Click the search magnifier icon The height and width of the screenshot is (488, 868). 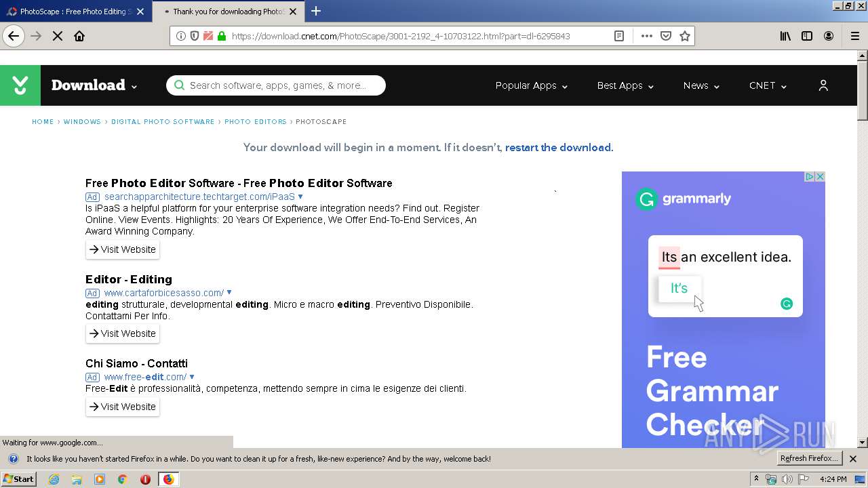[x=179, y=85]
